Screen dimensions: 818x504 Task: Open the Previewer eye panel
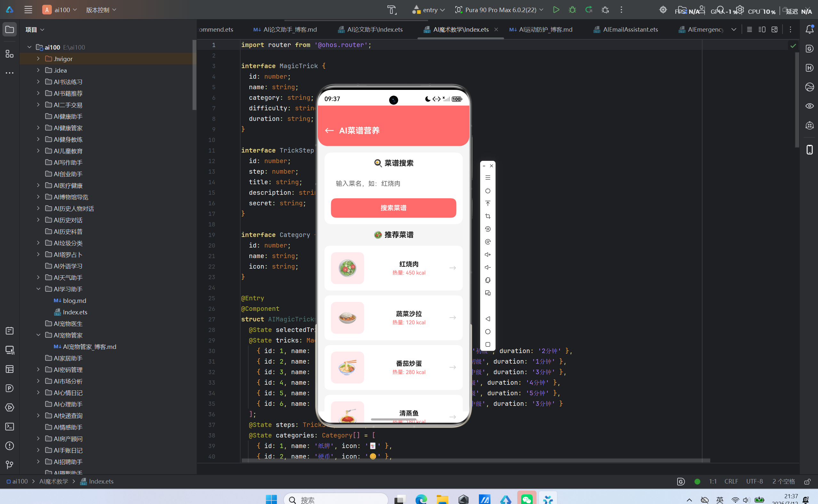coord(809,106)
